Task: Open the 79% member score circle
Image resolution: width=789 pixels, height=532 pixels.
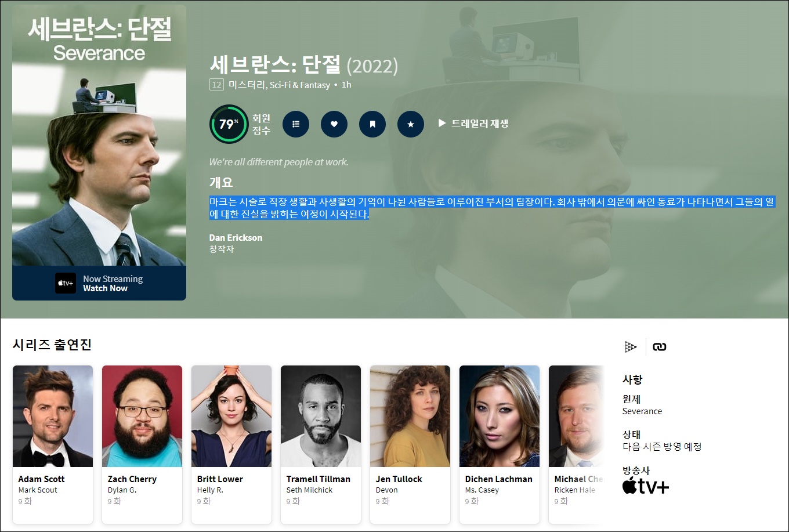Action: tap(229, 124)
